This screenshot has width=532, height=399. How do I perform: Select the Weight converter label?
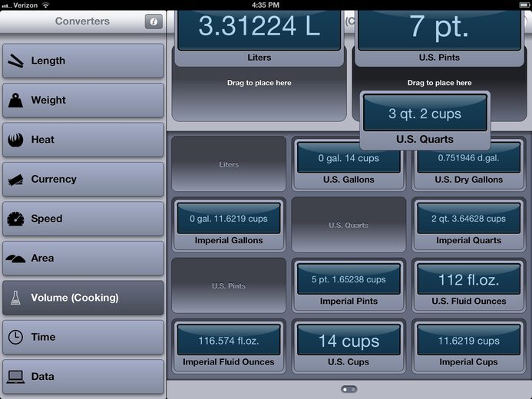[x=48, y=100]
